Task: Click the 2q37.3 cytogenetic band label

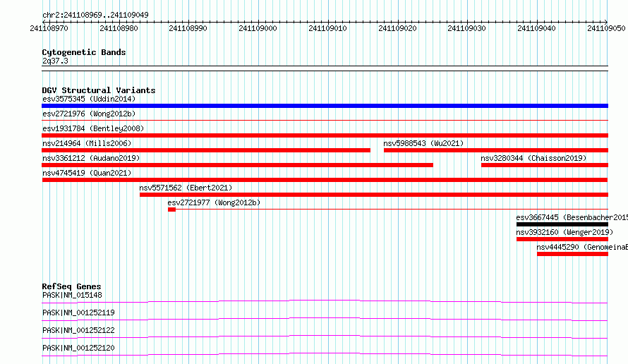Action: [x=55, y=61]
